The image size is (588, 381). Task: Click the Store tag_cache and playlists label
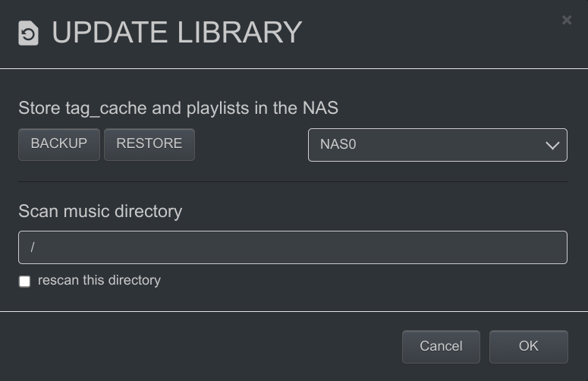click(178, 108)
